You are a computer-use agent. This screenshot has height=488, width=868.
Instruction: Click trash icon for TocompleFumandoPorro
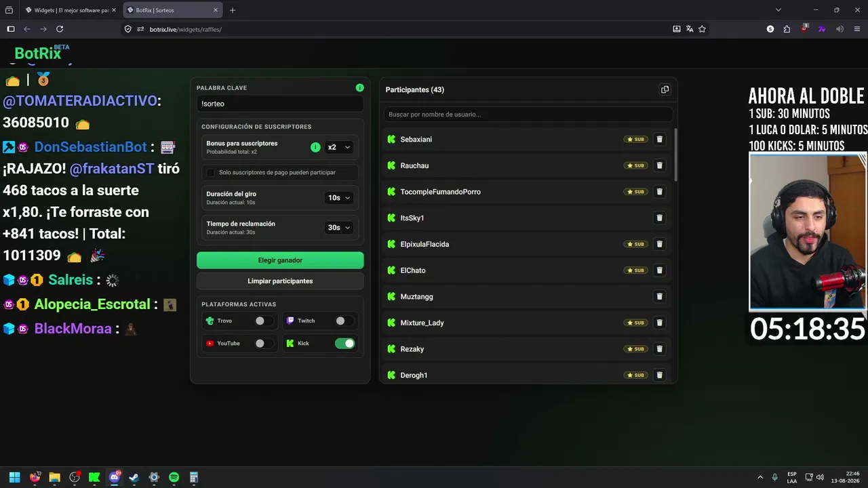659,192
